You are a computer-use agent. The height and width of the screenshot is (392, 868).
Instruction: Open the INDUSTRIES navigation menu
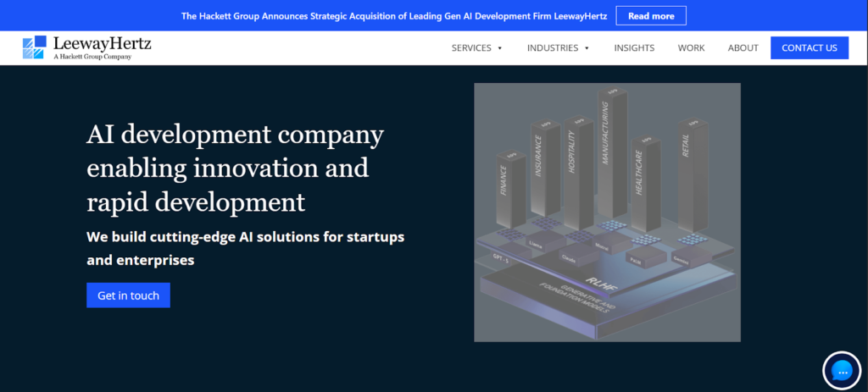pos(553,48)
